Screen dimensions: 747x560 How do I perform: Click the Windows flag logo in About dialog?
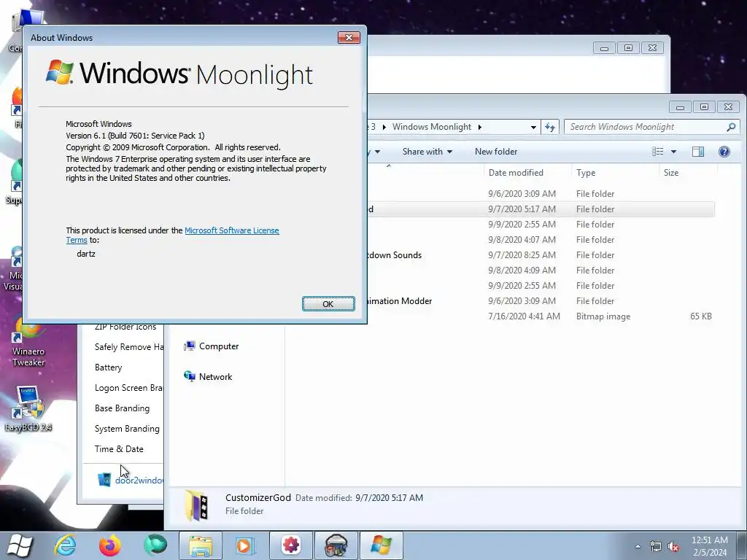pos(60,72)
